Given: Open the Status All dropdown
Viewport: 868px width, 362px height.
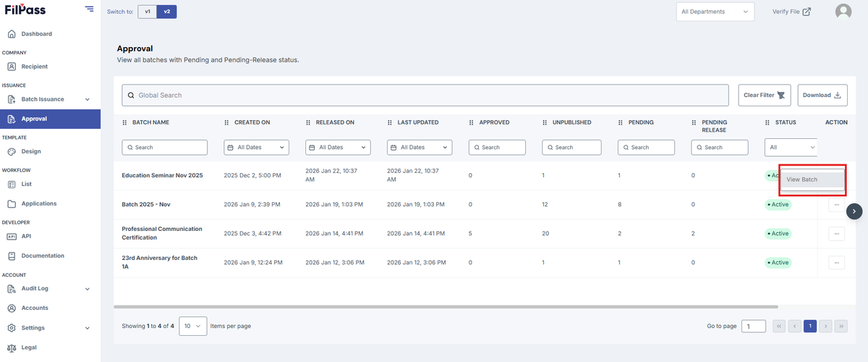Looking at the screenshot, I should (791, 147).
